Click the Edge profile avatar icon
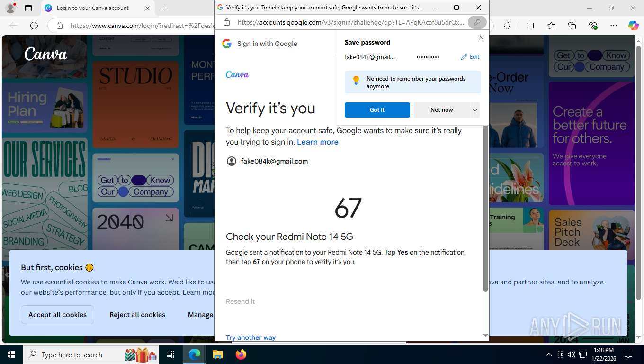 point(10,8)
